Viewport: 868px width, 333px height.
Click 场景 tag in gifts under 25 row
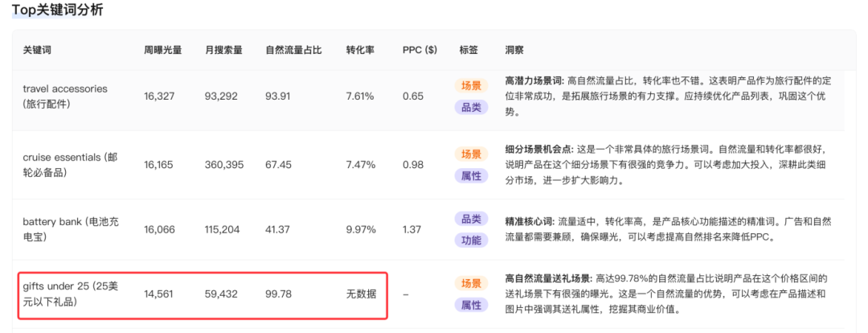pyautogui.click(x=472, y=283)
